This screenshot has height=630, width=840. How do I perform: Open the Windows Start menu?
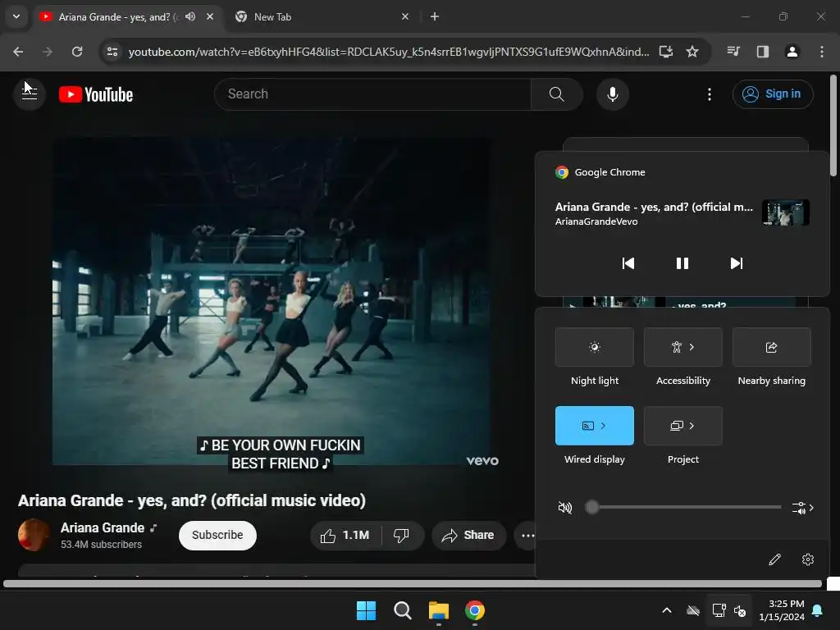[x=367, y=610]
